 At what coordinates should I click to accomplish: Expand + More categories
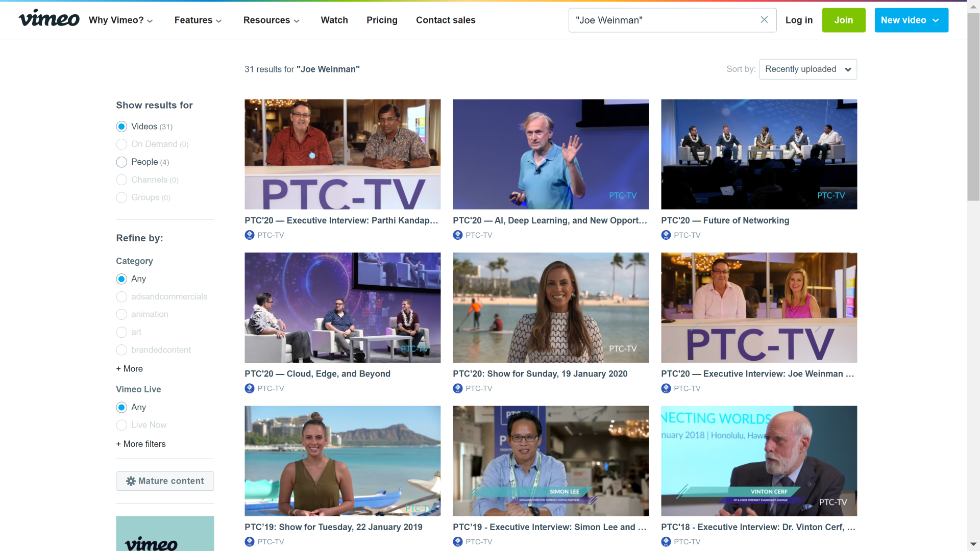click(x=130, y=369)
